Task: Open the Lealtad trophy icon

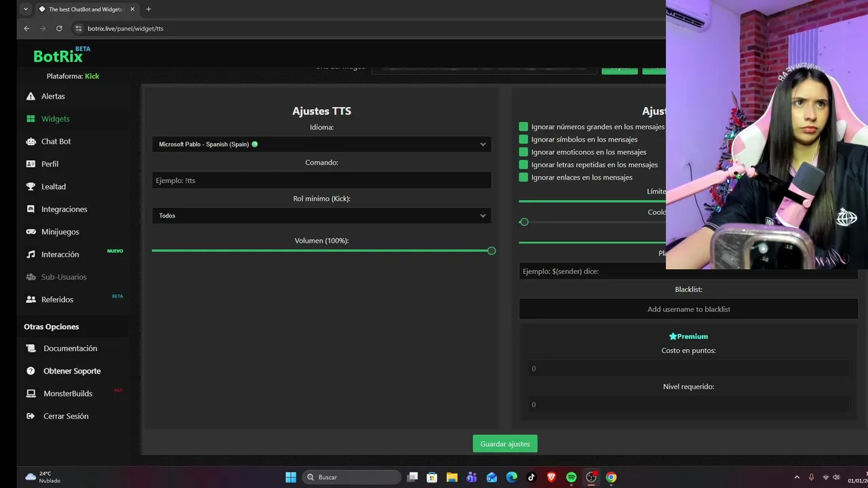Action: pos(31,186)
